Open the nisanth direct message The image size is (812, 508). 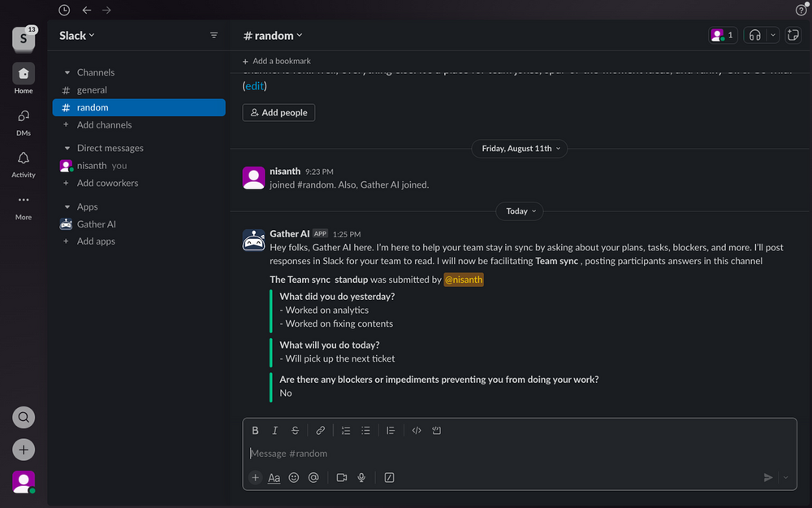(139, 166)
